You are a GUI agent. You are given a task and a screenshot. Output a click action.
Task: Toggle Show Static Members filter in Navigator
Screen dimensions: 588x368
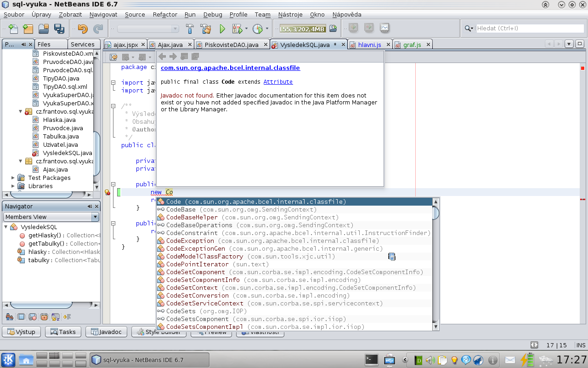click(x=32, y=317)
